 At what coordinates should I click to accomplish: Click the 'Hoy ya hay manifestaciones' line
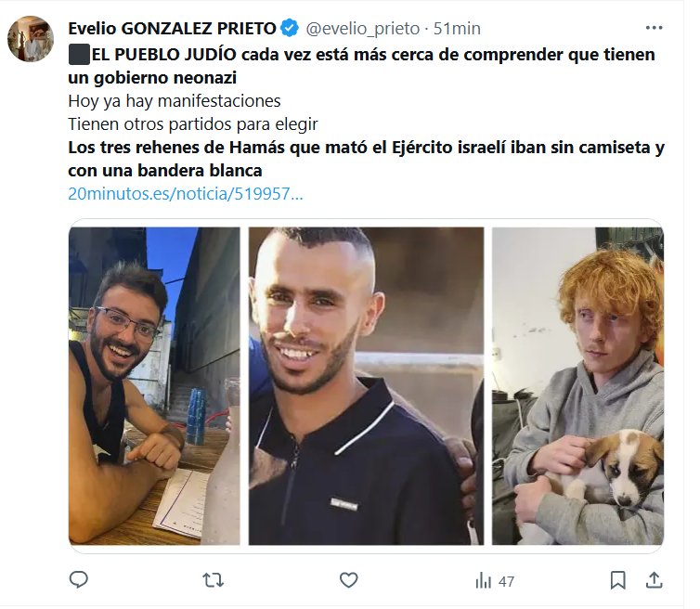[x=175, y=101]
